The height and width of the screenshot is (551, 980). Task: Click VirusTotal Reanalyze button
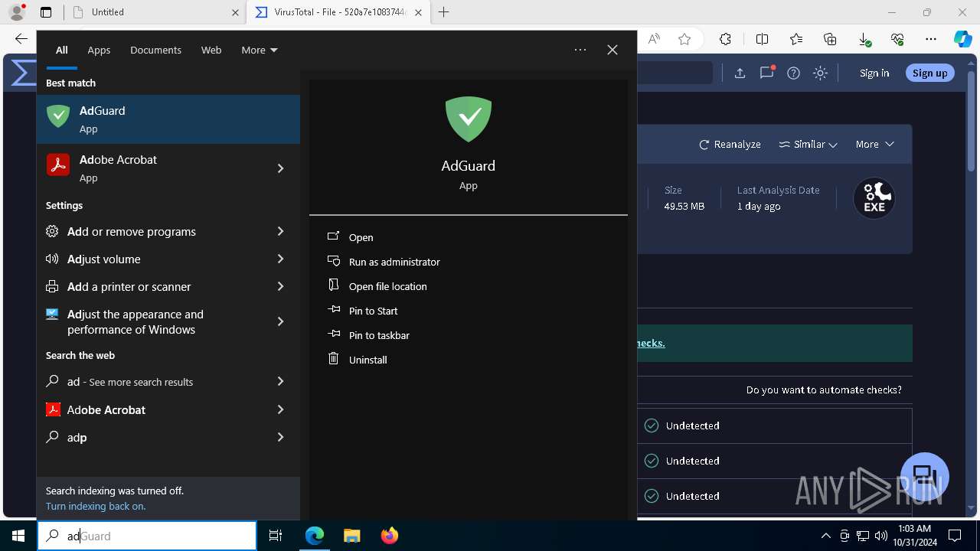(x=730, y=144)
